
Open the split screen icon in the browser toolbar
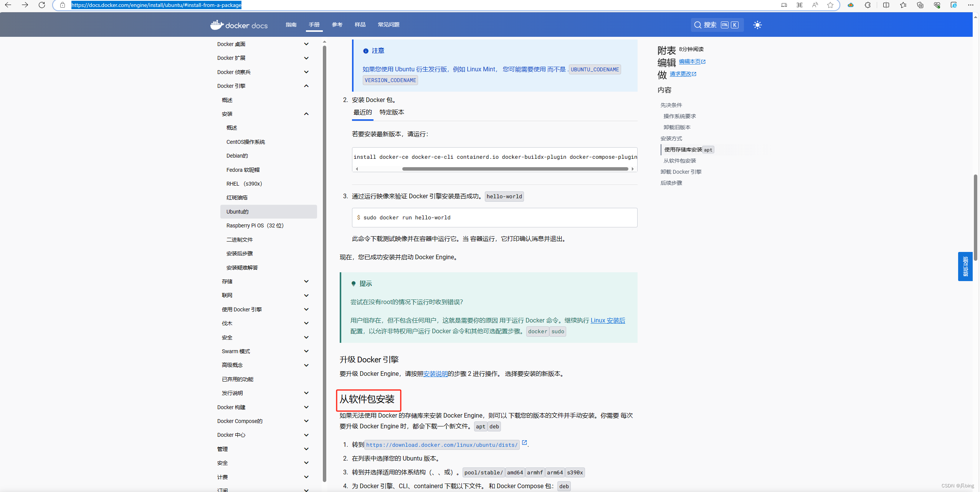tap(886, 5)
